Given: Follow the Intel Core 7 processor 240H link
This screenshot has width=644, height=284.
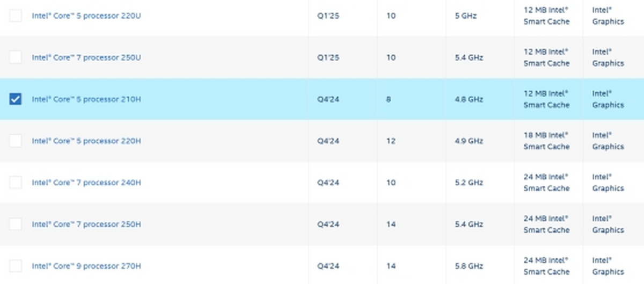Looking at the screenshot, I should pos(86,183).
